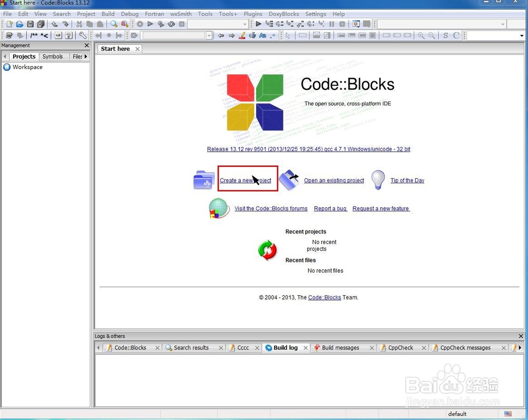Click the Paste toolbar icon
Viewport: 528px width, 420px height.
(x=100, y=24)
